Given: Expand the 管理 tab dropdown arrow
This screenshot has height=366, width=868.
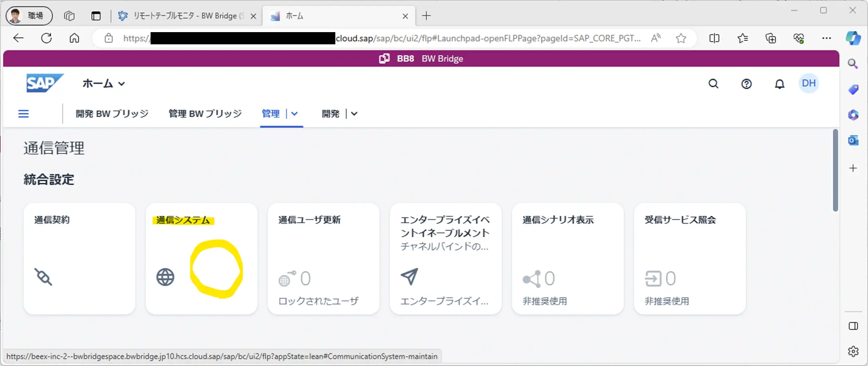Looking at the screenshot, I should pos(295,114).
